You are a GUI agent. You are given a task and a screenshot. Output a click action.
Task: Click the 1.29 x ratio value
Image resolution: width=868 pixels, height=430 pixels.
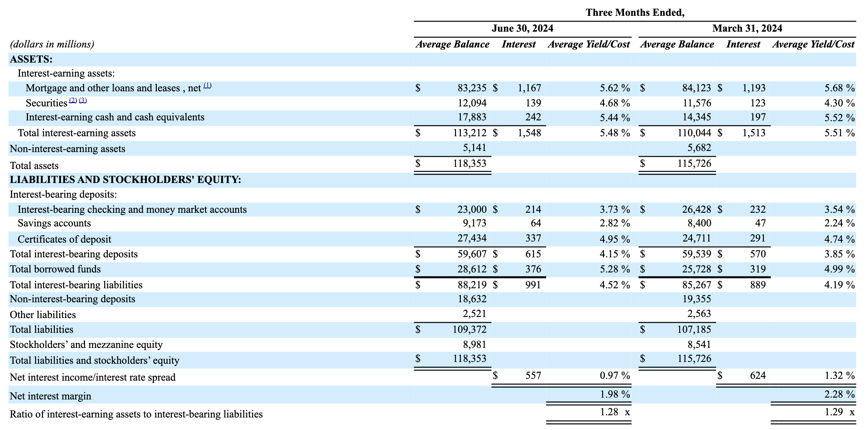click(839, 412)
